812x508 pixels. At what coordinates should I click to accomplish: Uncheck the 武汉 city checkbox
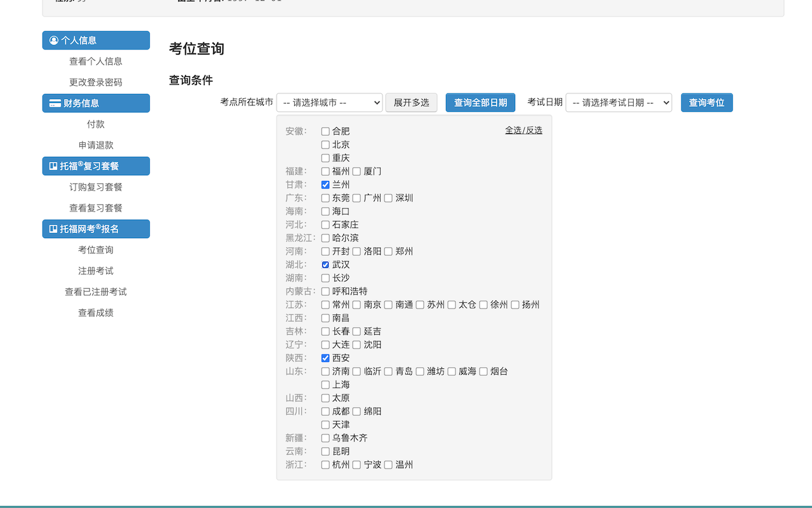click(325, 264)
